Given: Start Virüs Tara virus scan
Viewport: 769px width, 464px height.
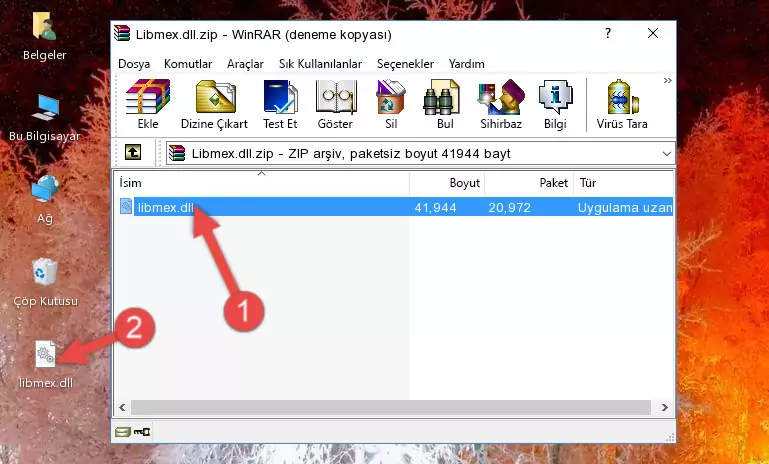Looking at the screenshot, I should pos(622,104).
